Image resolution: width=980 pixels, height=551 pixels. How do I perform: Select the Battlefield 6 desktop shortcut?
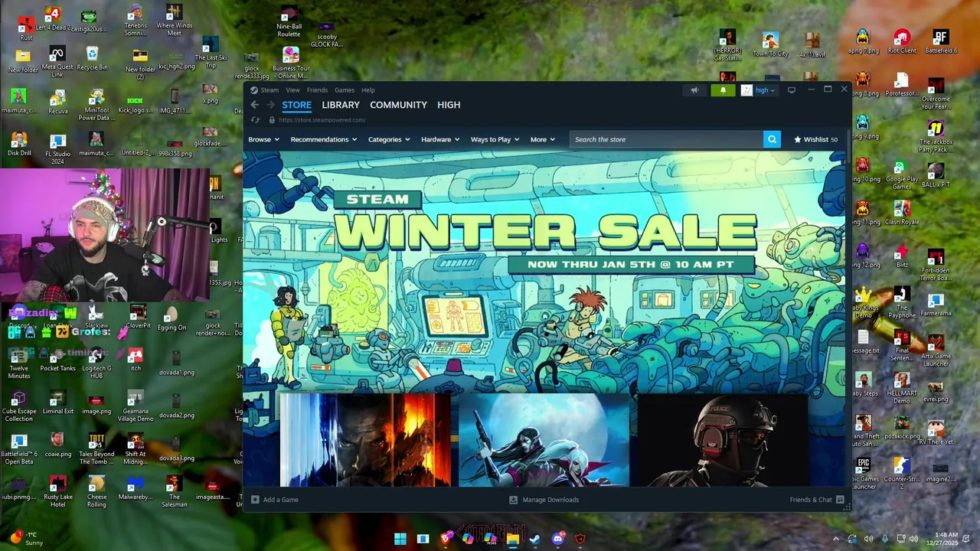click(x=940, y=41)
